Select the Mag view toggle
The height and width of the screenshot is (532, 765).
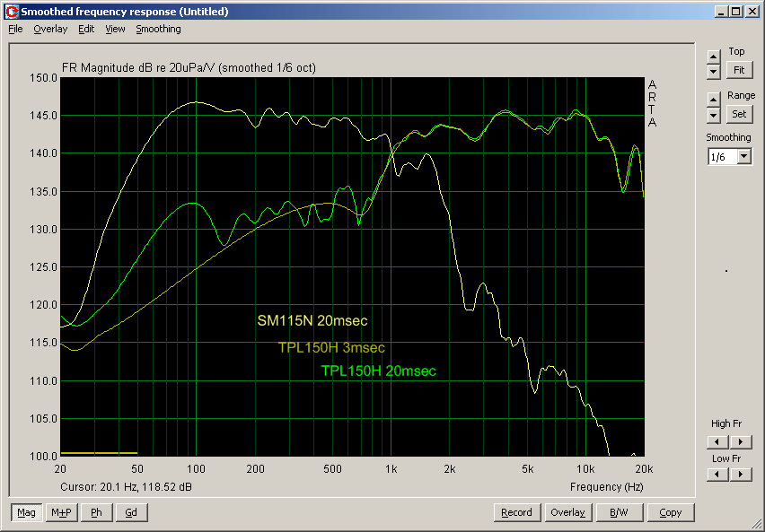[x=26, y=512]
